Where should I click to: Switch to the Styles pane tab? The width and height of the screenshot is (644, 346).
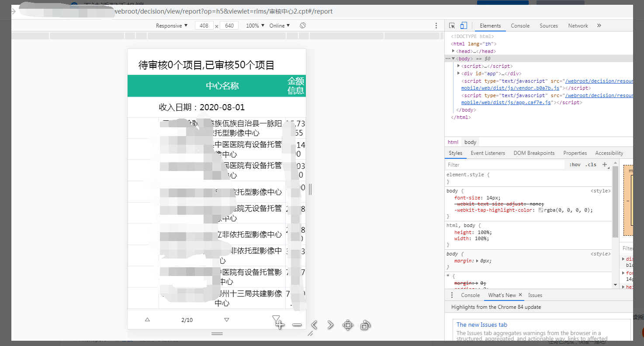coord(455,153)
